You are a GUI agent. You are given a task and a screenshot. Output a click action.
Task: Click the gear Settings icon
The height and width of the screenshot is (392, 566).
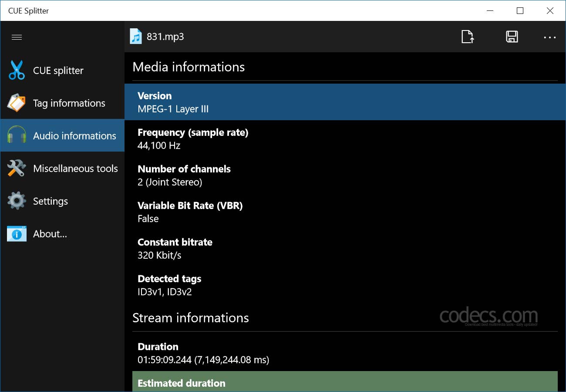pos(17,201)
